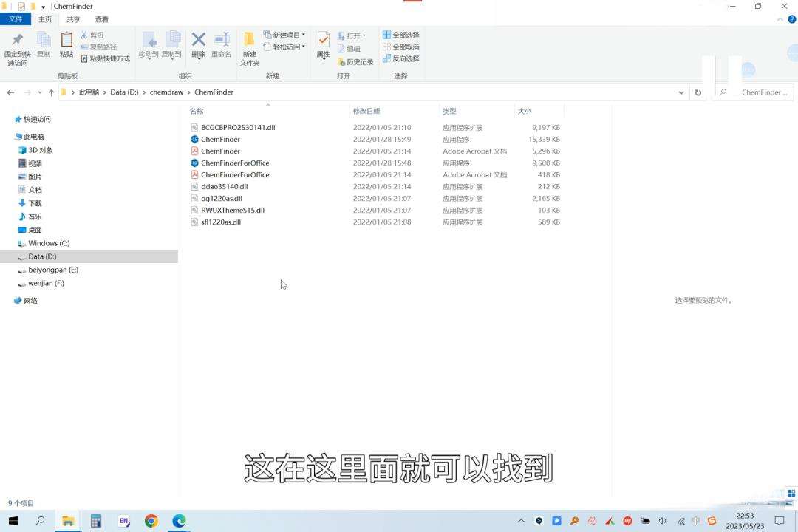Screen dimensions: 798x532
Task: Open the Help question mark icon
Action: [792, 19]
